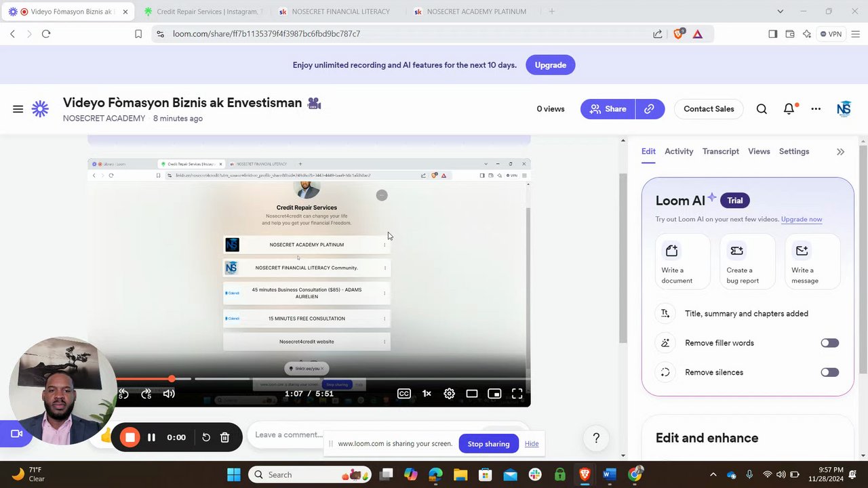Screen dimensions: 868x488
Task: Hide the screen sharing notice
Action: pos(532,444)
